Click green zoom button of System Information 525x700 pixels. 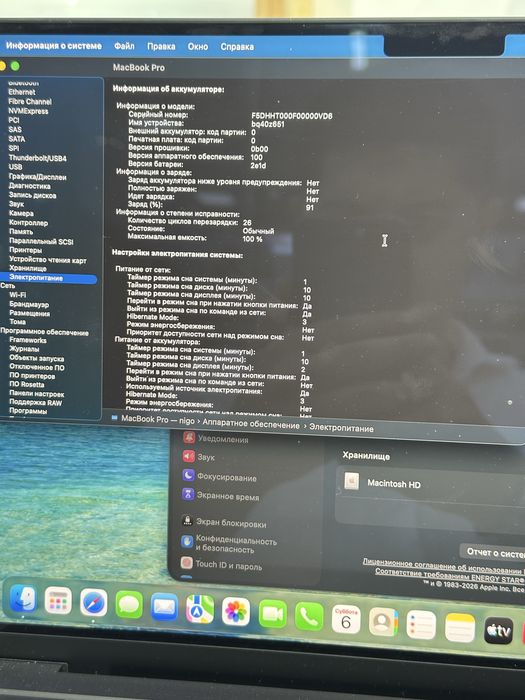(15, 66)
